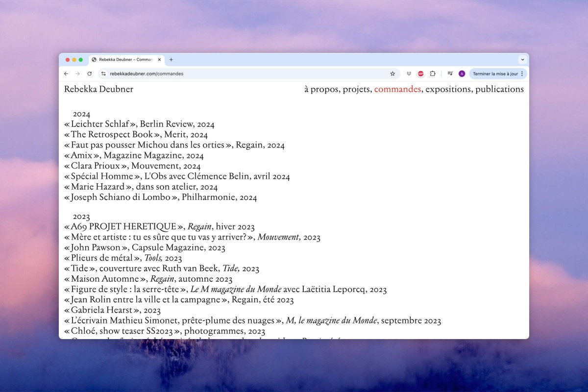Screen dimensions: 588x392
Task: Reload the rebekkadeubner.com page
Action: [x=89, y=73]
